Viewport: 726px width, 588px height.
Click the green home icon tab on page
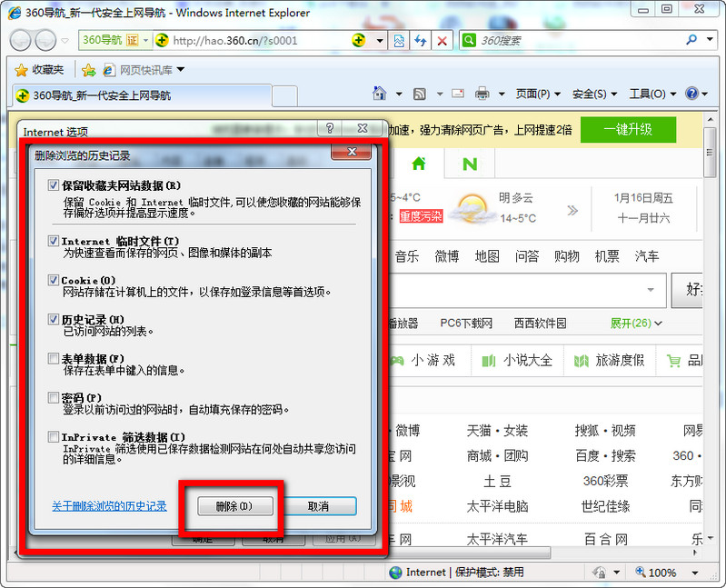click(x=419, y=164)
